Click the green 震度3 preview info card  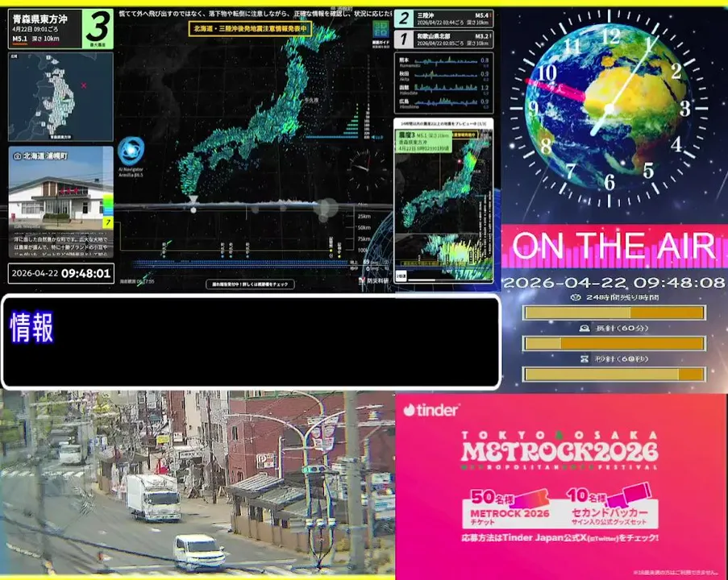[423, 141]
